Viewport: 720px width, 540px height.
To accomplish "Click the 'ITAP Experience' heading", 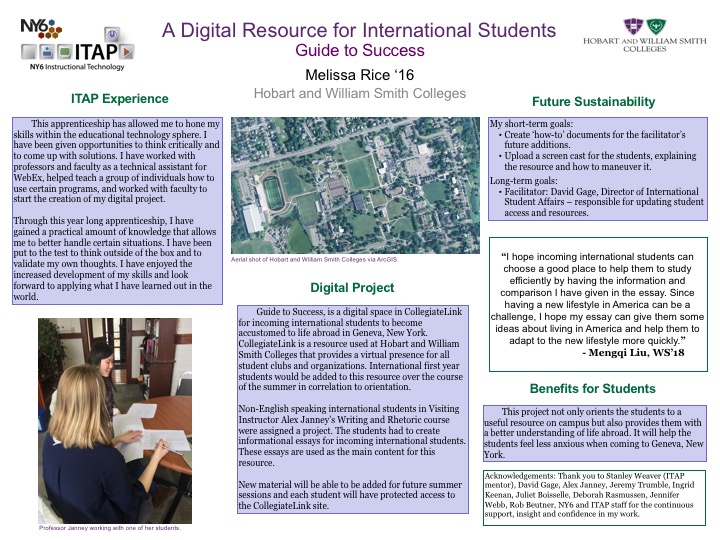I will click(119, 99).
